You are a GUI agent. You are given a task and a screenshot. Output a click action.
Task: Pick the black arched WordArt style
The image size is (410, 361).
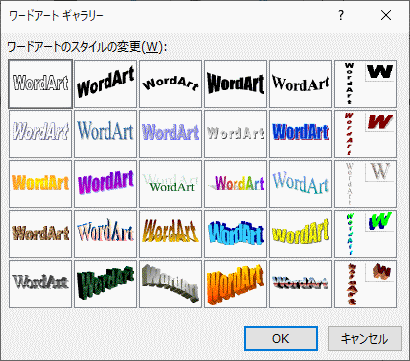tap(170, 84)
